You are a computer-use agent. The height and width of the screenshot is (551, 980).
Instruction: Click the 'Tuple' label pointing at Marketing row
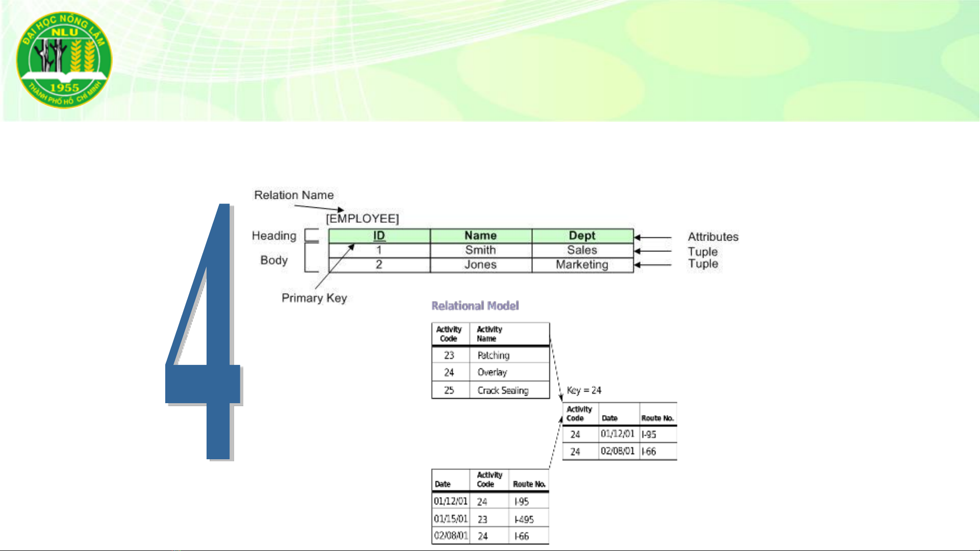pyautogui.click(x=703, y=264)
